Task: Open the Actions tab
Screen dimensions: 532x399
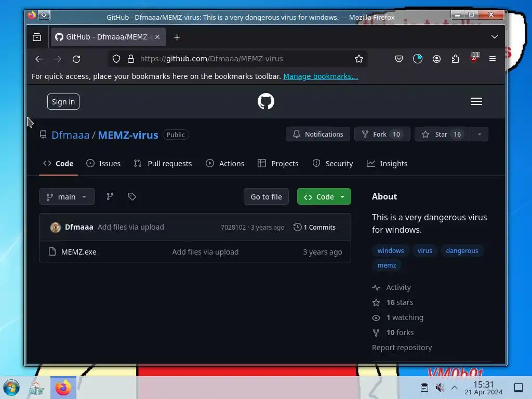Action: (225, 164)
